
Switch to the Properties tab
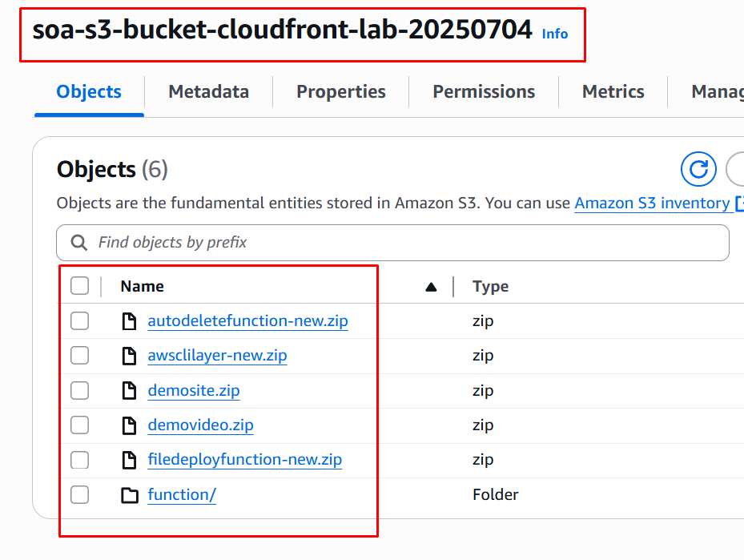pos(341,92)
